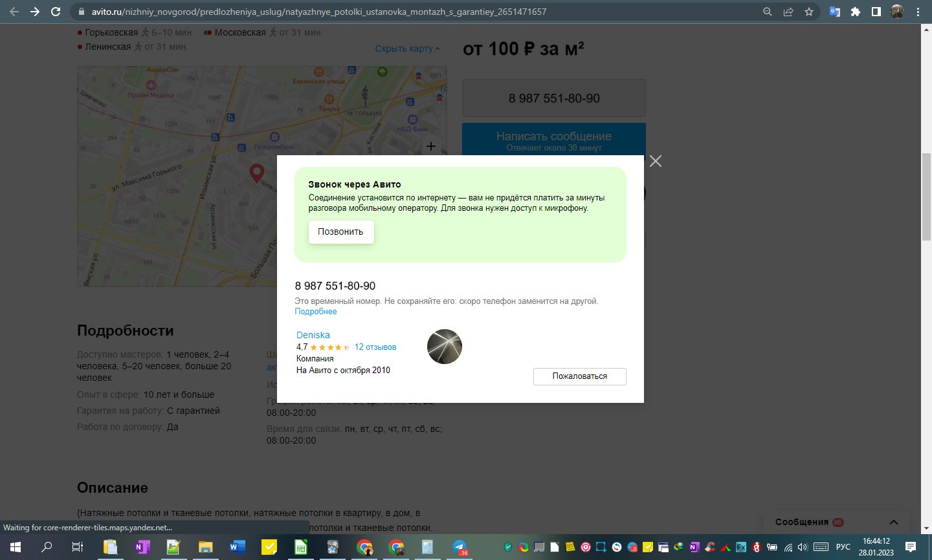Open the Windows notification center
Viewport: 932px width, 560px height.
tap(911, 547)
